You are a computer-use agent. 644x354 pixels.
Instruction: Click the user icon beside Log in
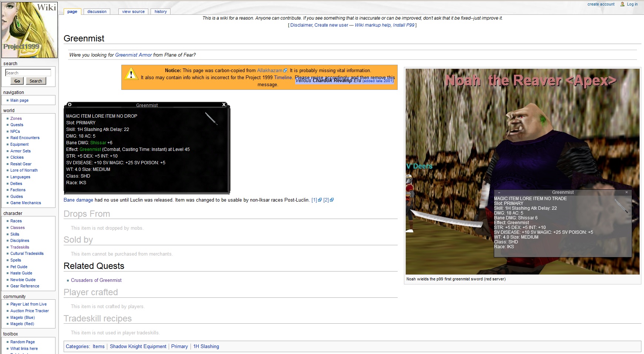pyautogui.click(x=623, y=4)
